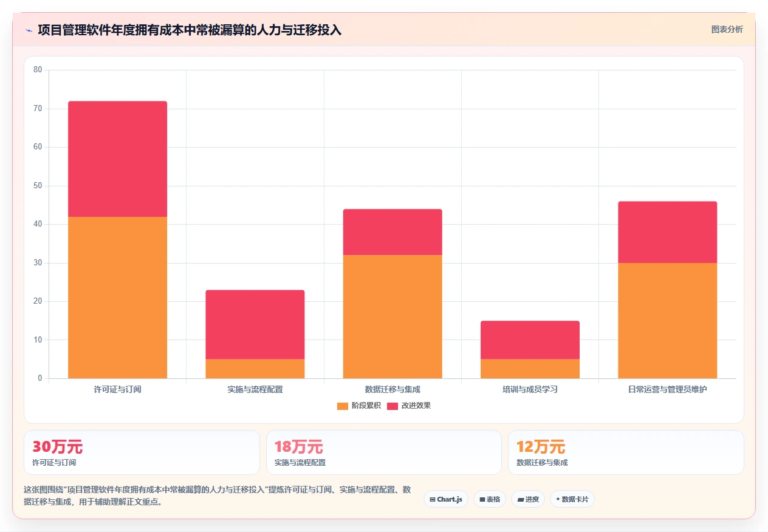The height and width of the screenshot is (532, 768).
Task: Click the icon in the Chart.js chip
Action: 432,499
